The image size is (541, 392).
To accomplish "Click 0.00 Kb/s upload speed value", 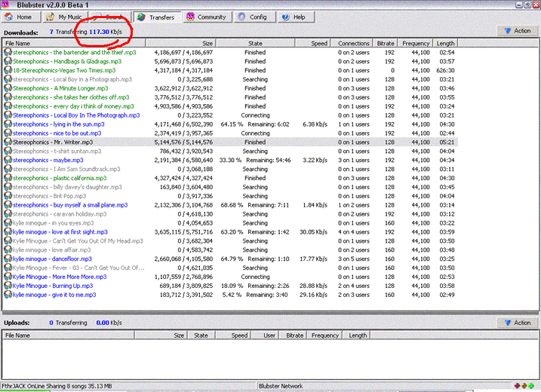I will 109,323.
